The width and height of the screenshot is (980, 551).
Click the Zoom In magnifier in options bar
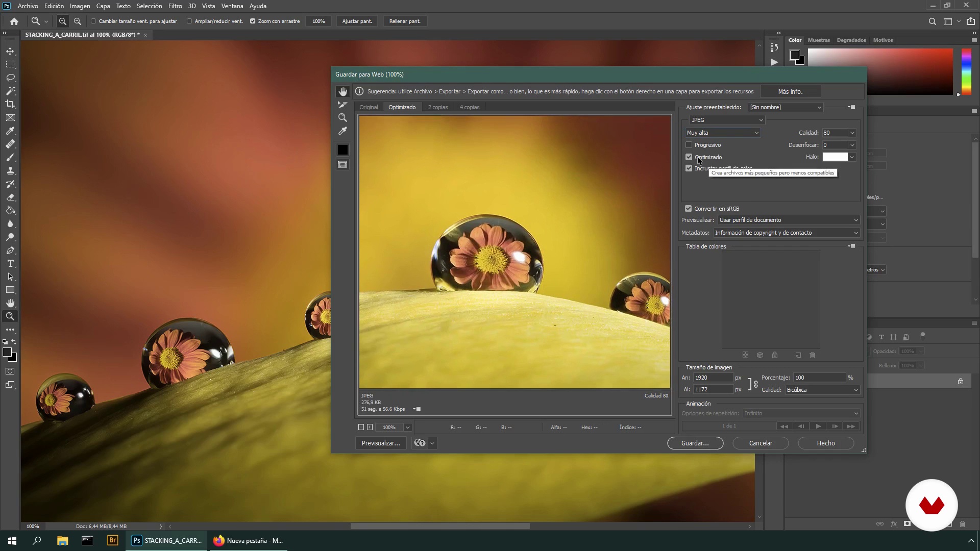point(62,21)
